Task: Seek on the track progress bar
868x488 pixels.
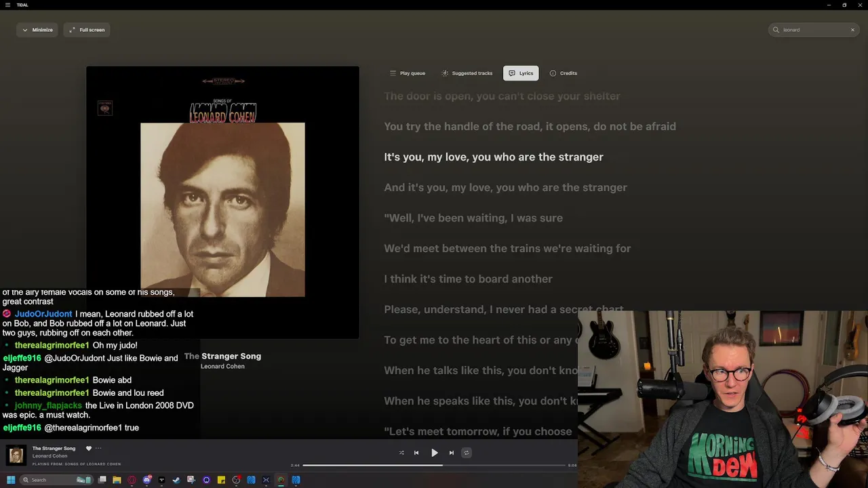Action: [434, 465]
